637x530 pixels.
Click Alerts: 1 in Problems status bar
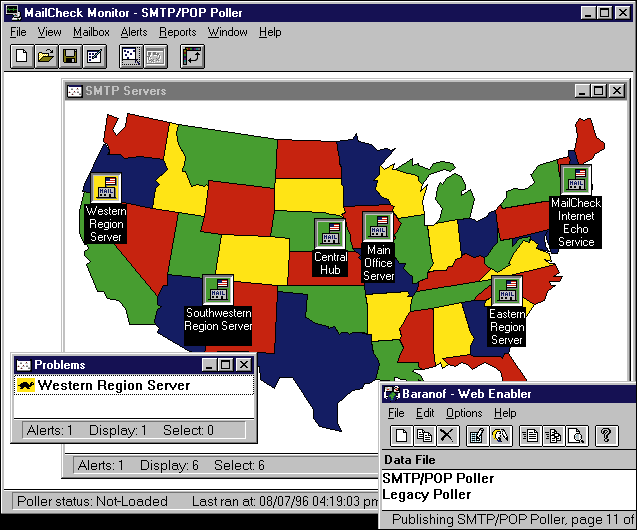(50, 430)
